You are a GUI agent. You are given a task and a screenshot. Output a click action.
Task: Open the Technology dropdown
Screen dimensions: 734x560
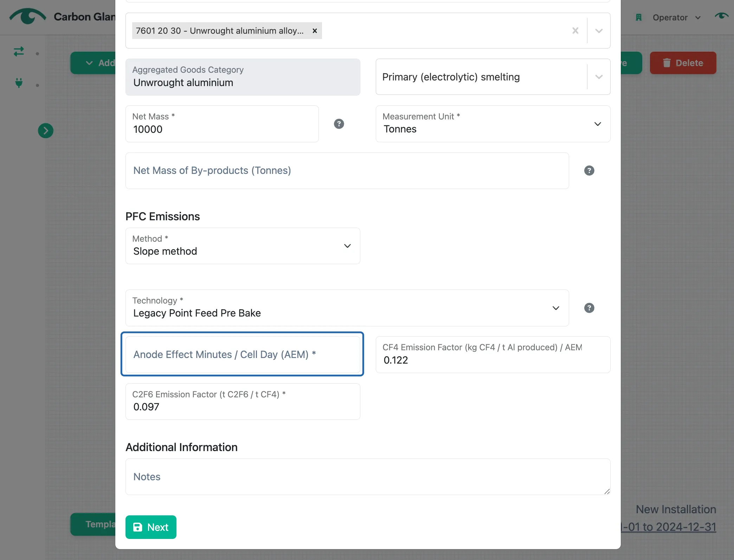pyautogui.click(x=347, y=308)
